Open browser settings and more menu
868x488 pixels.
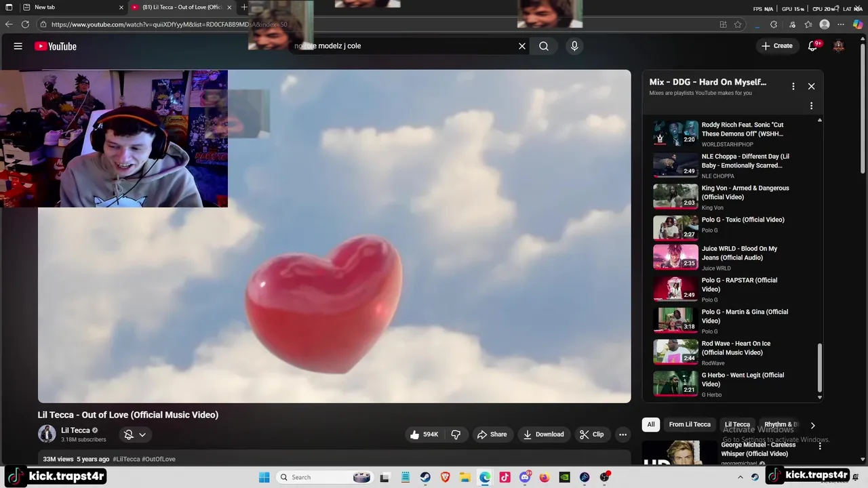[x=841, y=24]
